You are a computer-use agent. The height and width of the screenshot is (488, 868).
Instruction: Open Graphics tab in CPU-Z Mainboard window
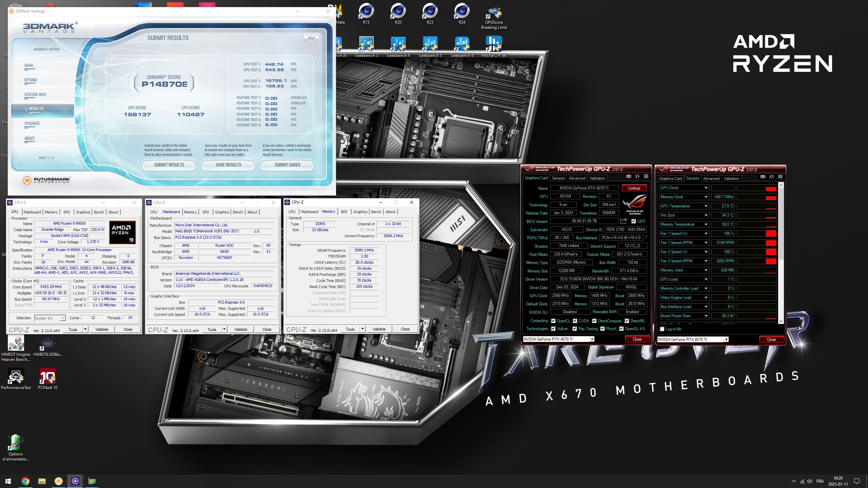tap(222, 212)
